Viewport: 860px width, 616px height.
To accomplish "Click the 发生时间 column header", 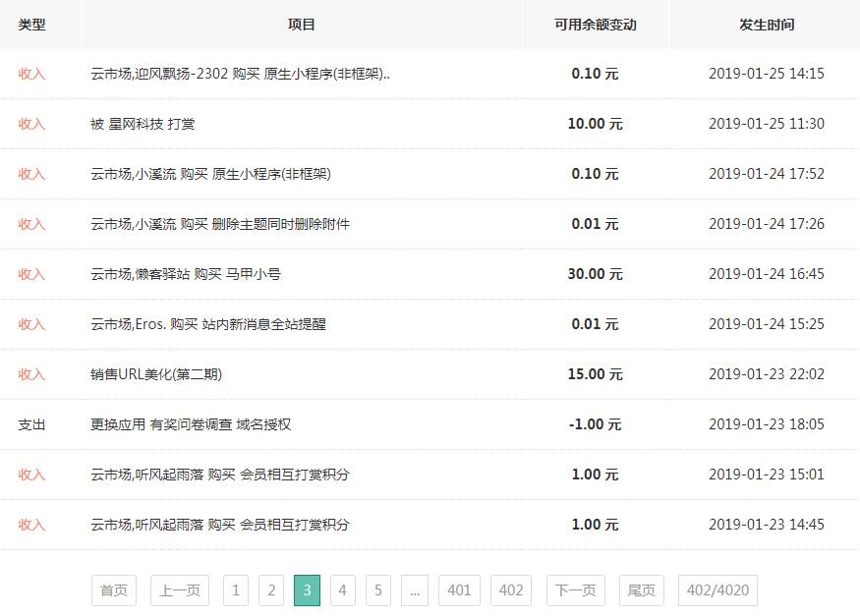I will [767, 25].
